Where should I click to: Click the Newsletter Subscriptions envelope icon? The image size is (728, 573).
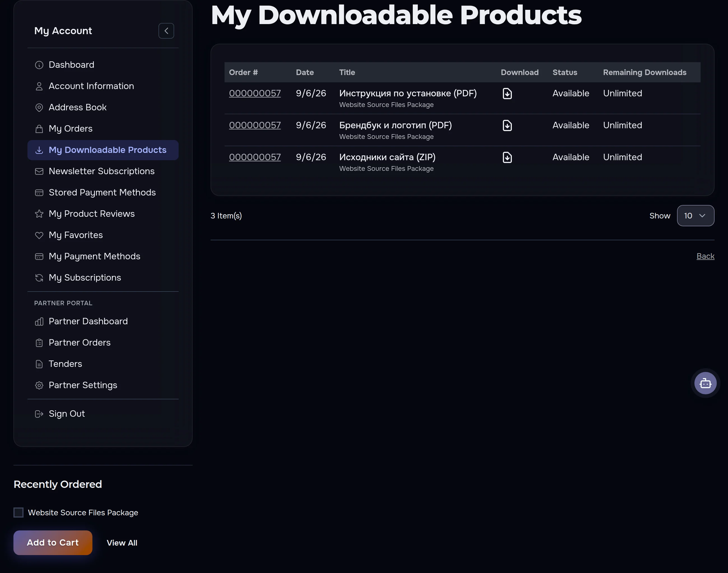pos(39,171)
